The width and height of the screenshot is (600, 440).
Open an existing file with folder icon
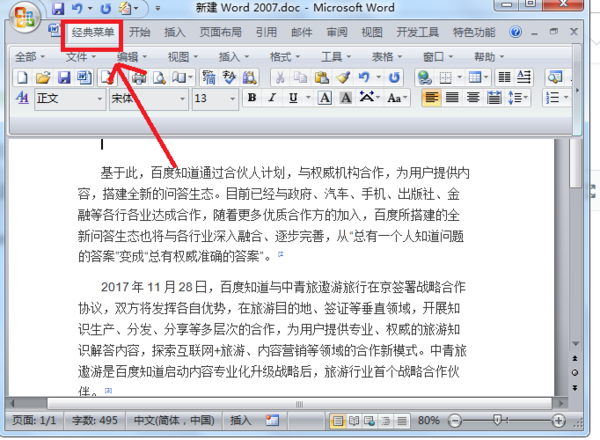click(43, 77)
